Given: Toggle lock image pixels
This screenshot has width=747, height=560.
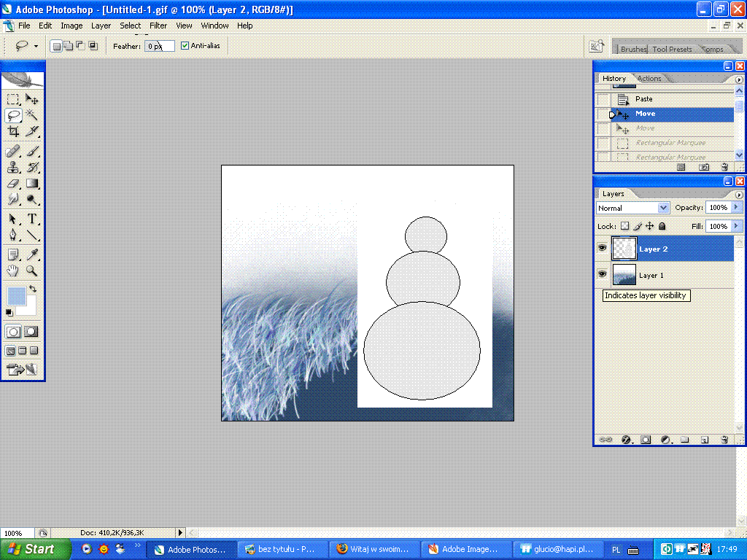Looking at the screenshot, I should [x=638, y=226].
